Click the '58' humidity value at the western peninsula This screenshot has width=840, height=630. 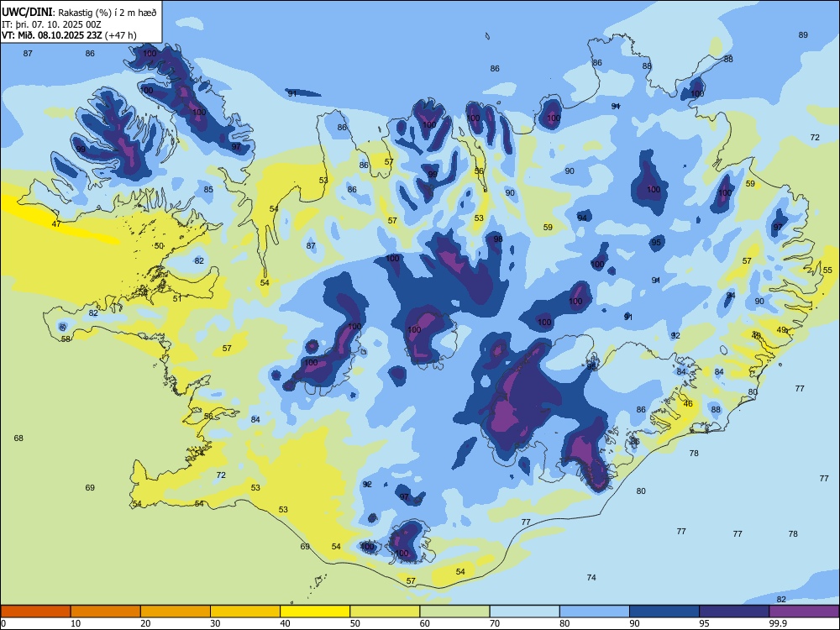pos(66,339)
